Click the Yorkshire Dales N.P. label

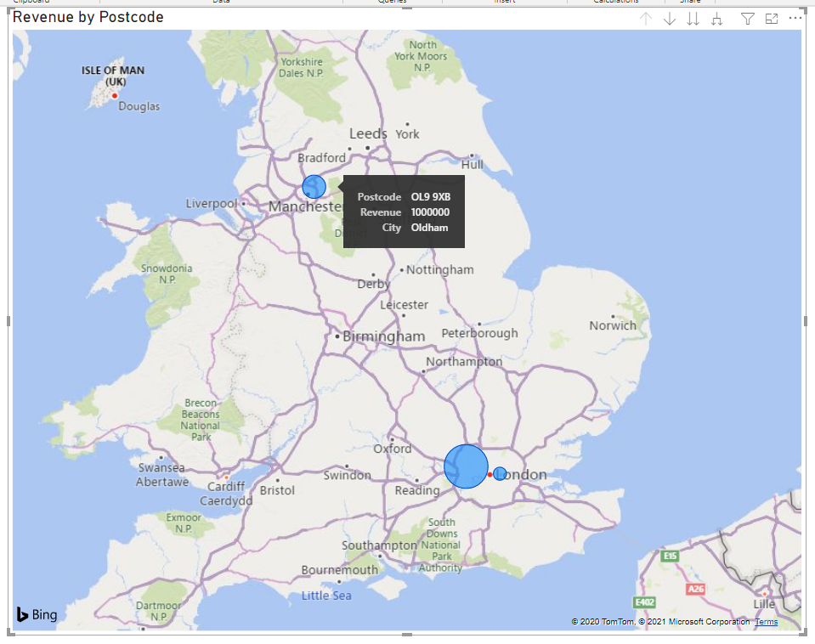pyautogui.click(x=301, y=68)
